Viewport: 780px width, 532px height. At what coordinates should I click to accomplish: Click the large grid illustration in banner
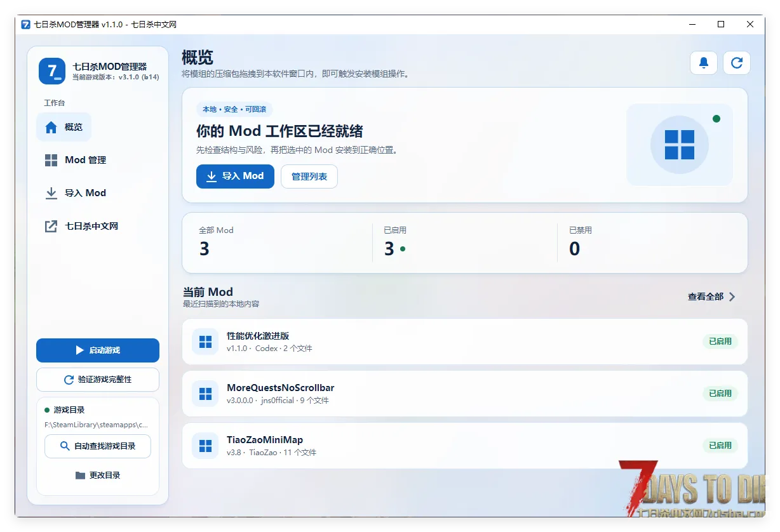(680, 145)
